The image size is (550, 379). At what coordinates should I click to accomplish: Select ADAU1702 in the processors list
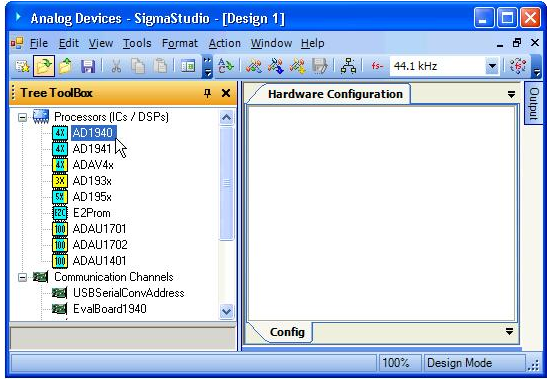[x=100, y=245]
